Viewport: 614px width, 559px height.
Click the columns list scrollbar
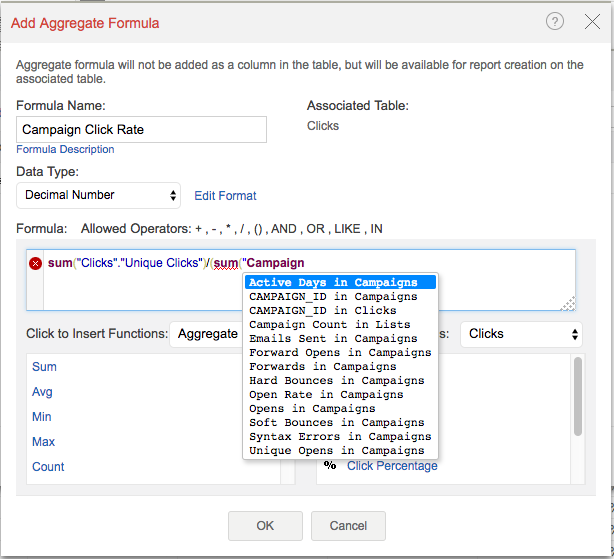577,397
